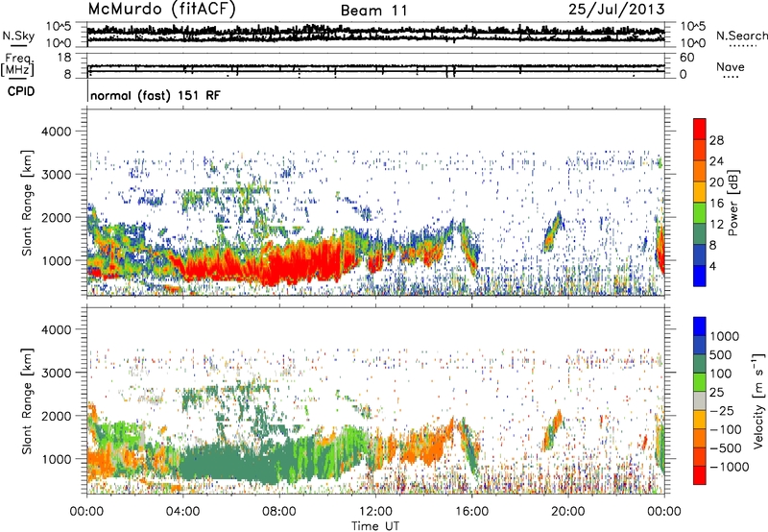Click the 25 label on Velocity colorbar

(x=716, y=393)
